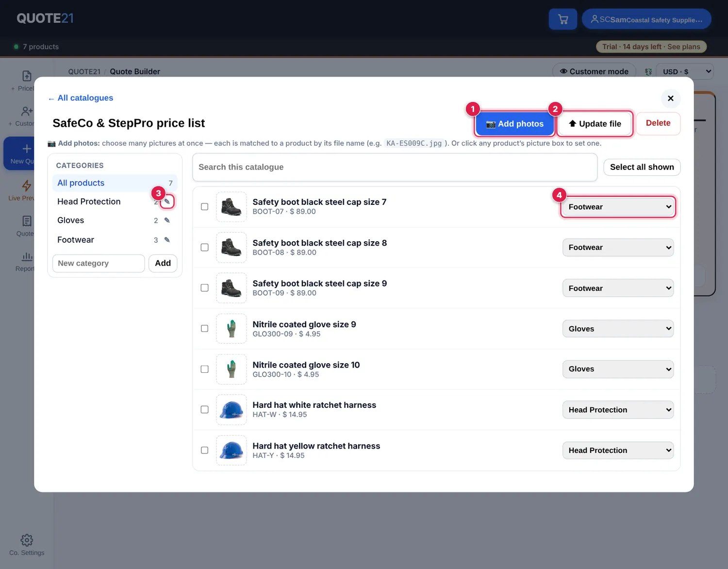This screenshot has height=569, width=728.
Task: Check the Hard hat white checkbox
Action: click(x=205, y=410)
